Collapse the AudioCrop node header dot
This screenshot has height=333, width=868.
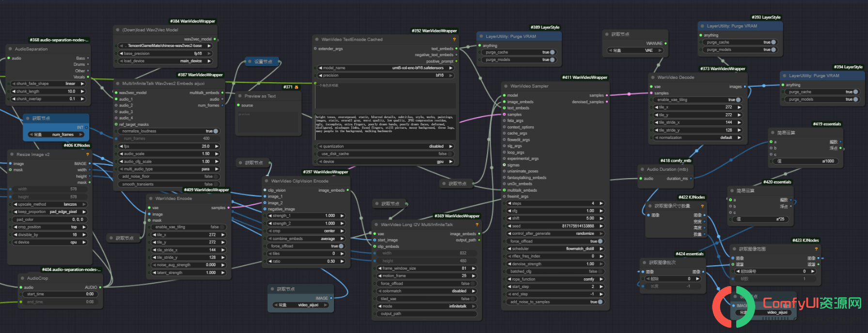point(22,278)
